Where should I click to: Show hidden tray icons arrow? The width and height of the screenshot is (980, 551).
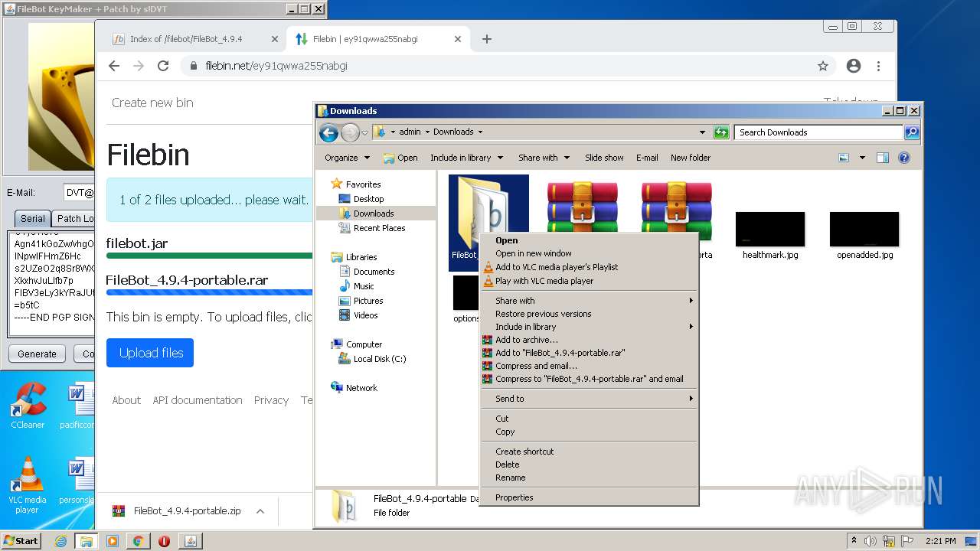[x=854, y=541]
